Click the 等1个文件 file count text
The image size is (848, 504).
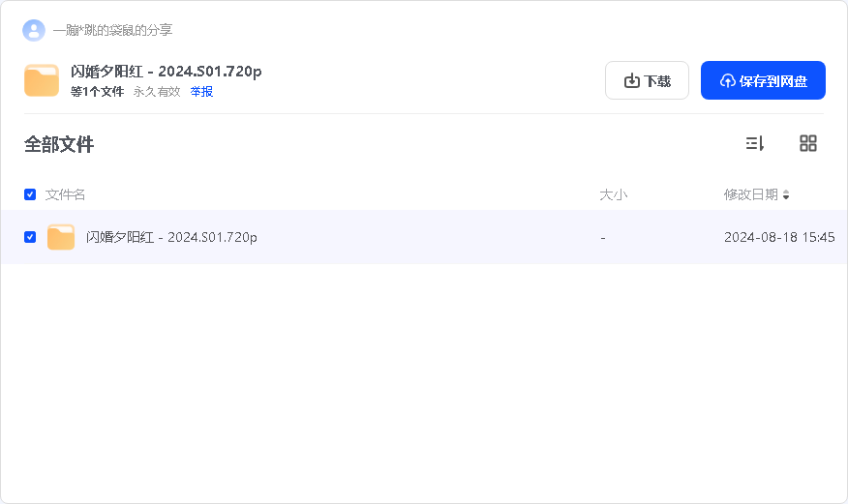[98, 92]
